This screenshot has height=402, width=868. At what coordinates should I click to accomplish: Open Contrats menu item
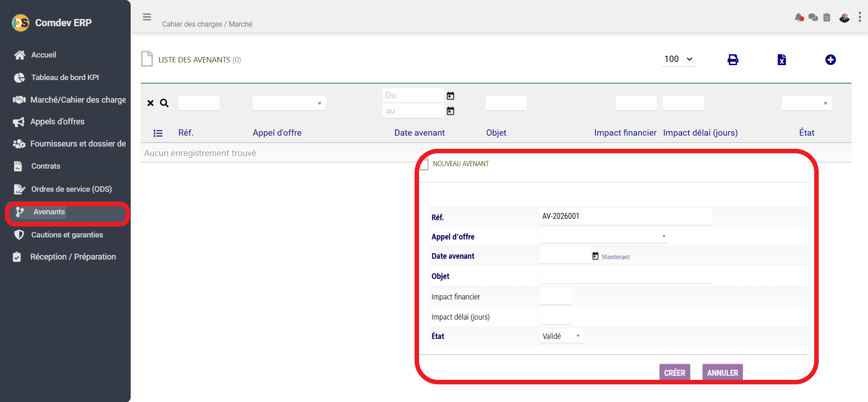tap(46, 166)
